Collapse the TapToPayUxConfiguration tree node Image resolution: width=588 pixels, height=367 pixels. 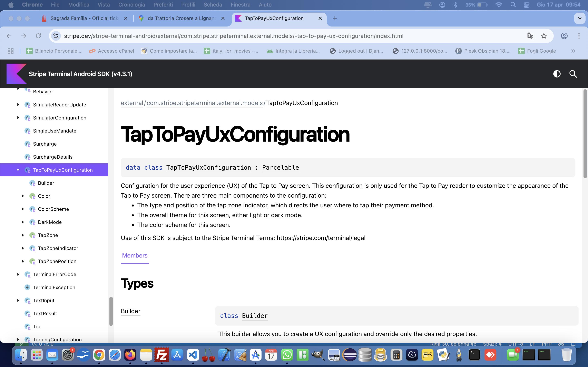pyautogui.click(x=18, y=170)
